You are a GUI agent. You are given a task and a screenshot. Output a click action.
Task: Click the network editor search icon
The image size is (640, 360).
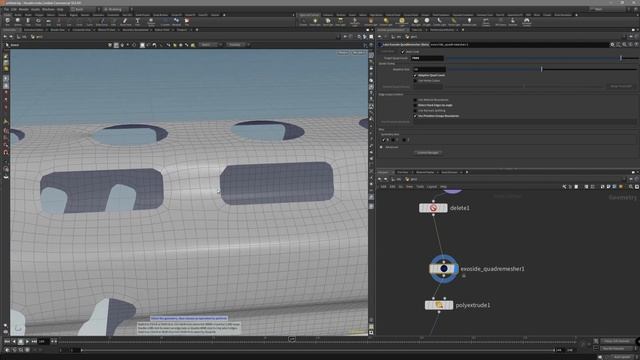point(631,187)
